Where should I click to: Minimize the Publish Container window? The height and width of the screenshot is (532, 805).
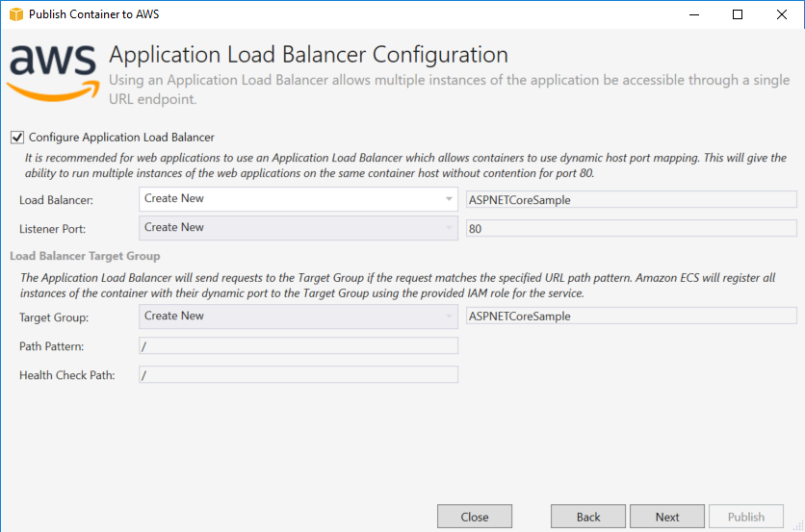(692, 14)
